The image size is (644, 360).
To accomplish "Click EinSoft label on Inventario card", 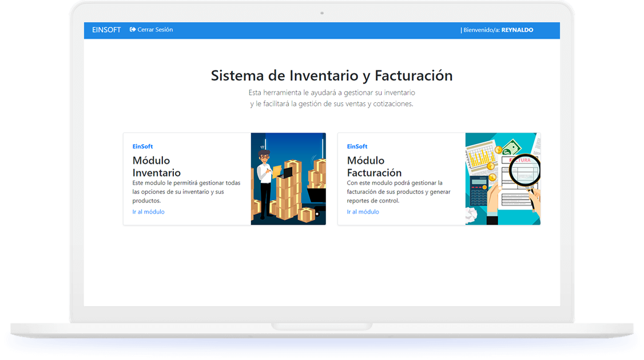I will (142, 146).
